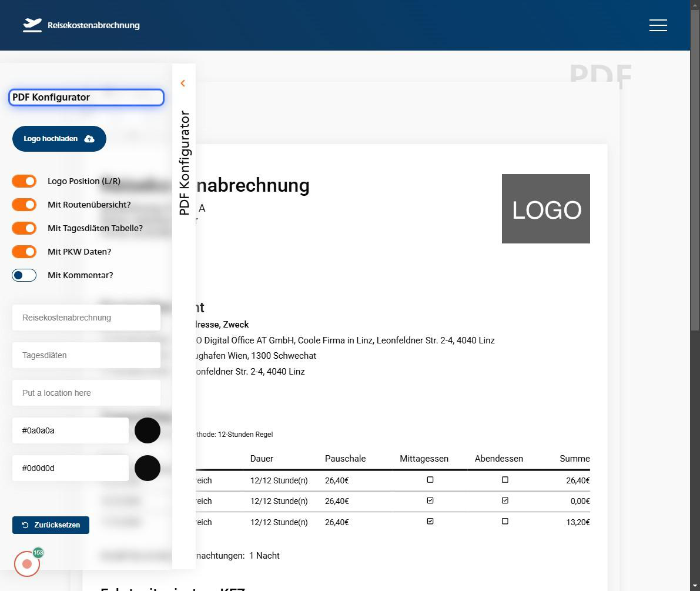Click the Put a location here input field
The height and width of the screenshot is (591, 700).
click(86, 392)
